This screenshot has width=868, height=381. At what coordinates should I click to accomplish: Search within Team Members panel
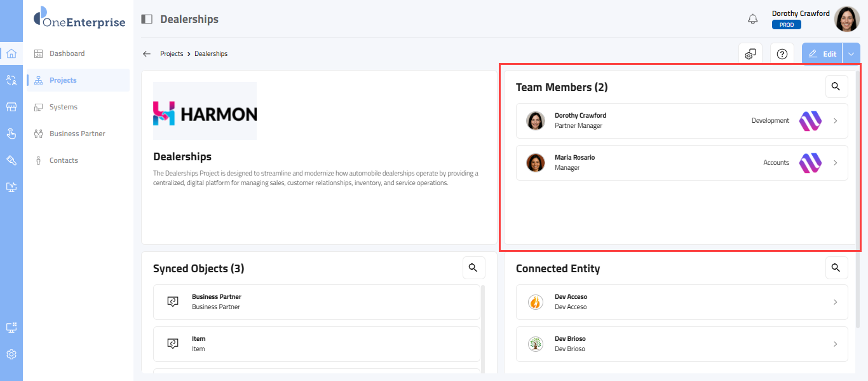tap(836, 87)
